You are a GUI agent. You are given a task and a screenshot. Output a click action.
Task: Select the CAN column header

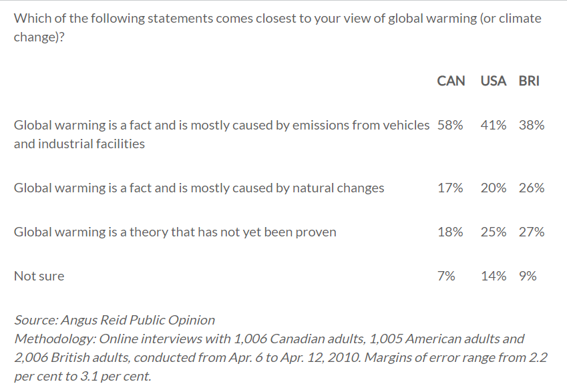(x=451, y=81)
